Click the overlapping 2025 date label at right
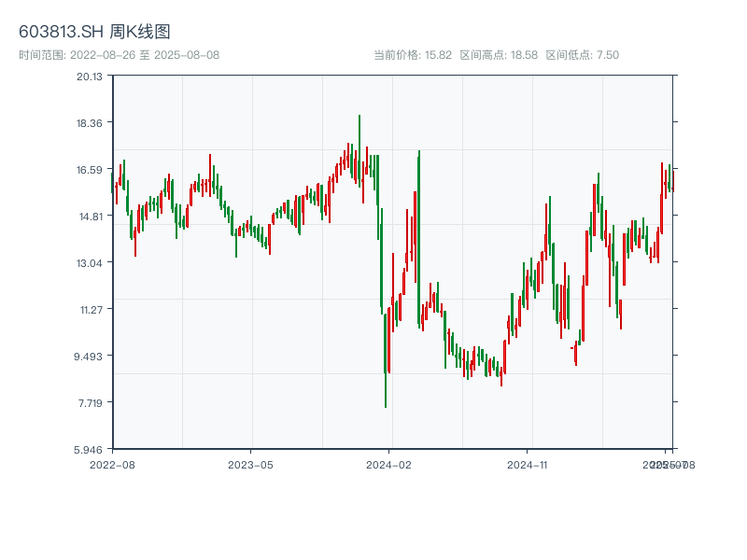The width and height of the screenshot is (747, 560). 669,464
